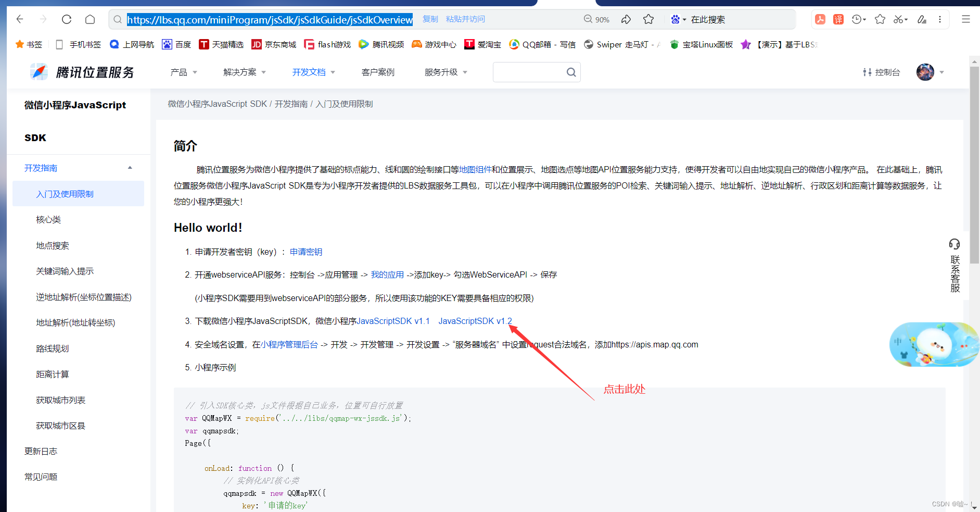Open the browser hamburger main menu
This screenshot has height=512, width=980.
(x=966, y=19)
